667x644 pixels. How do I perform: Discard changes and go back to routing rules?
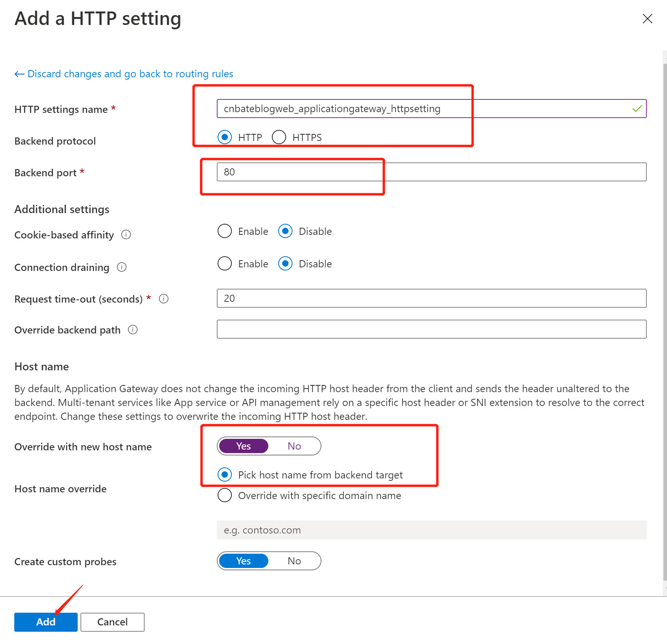130,74
